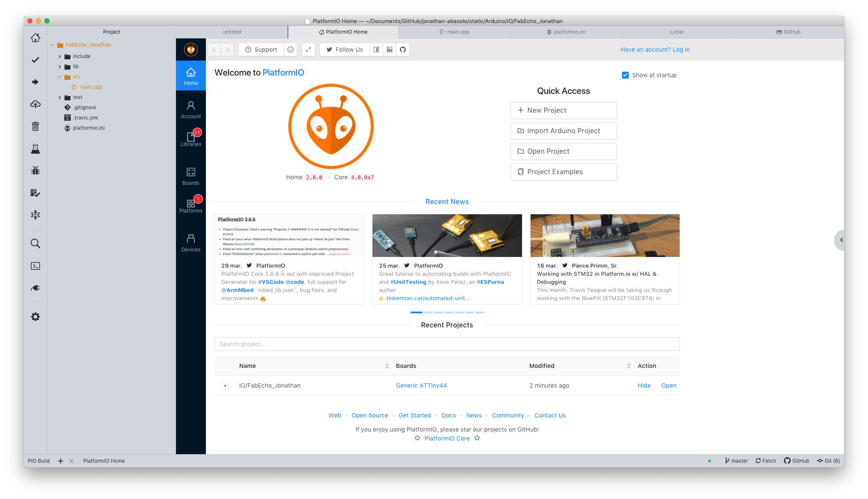Click the GitHub icon in the toolbar
Screen dimensions: 868x499
tap(402, 50)
